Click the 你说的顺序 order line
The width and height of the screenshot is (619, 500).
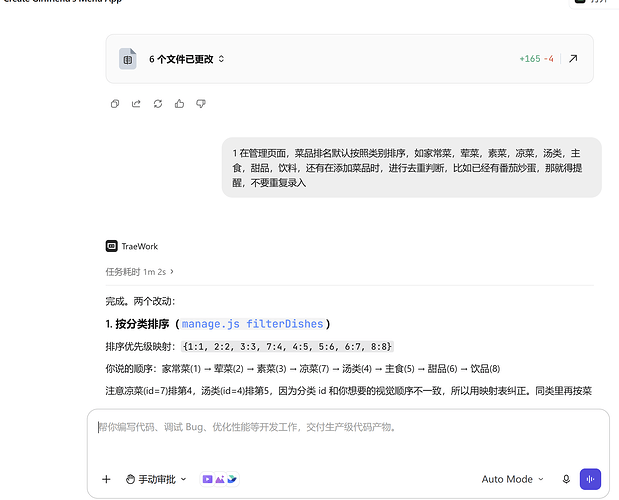303,369
